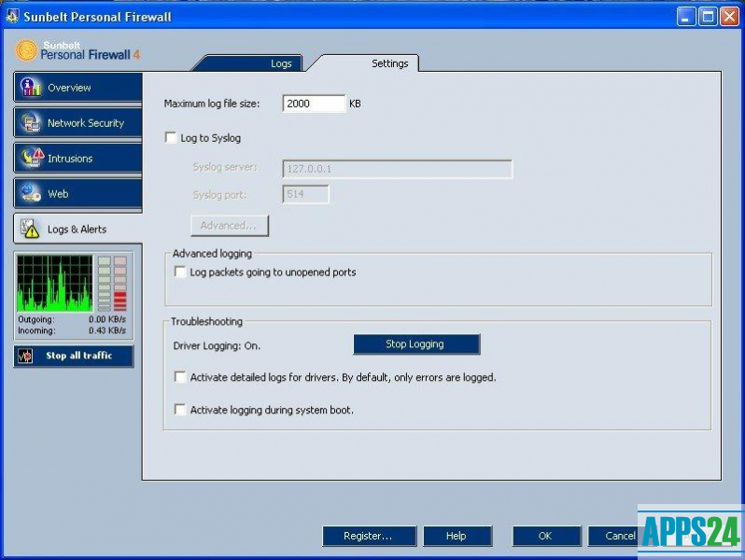Click the Sunbelt Personal Firewall logo
Viewport: 745px width, 560px height.
coord(28,50)
